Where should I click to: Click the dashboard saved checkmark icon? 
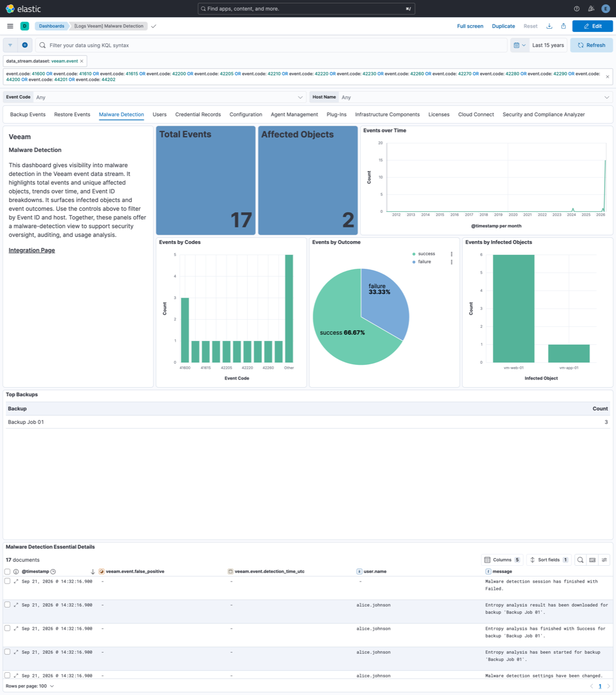(x=154, y=26)
